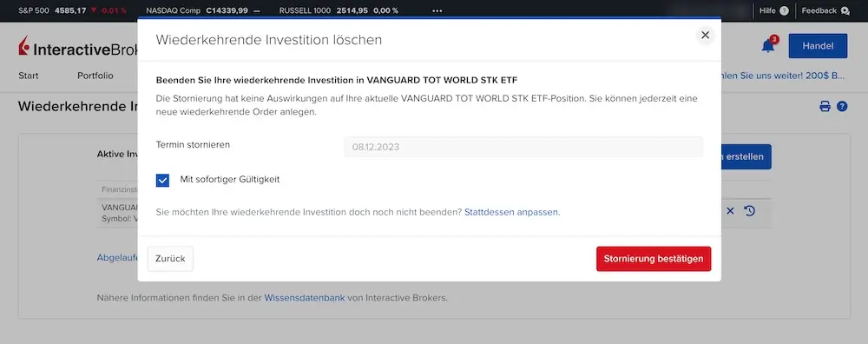
Task: Open the referral 200$ promo link
Action: point(783,76)
